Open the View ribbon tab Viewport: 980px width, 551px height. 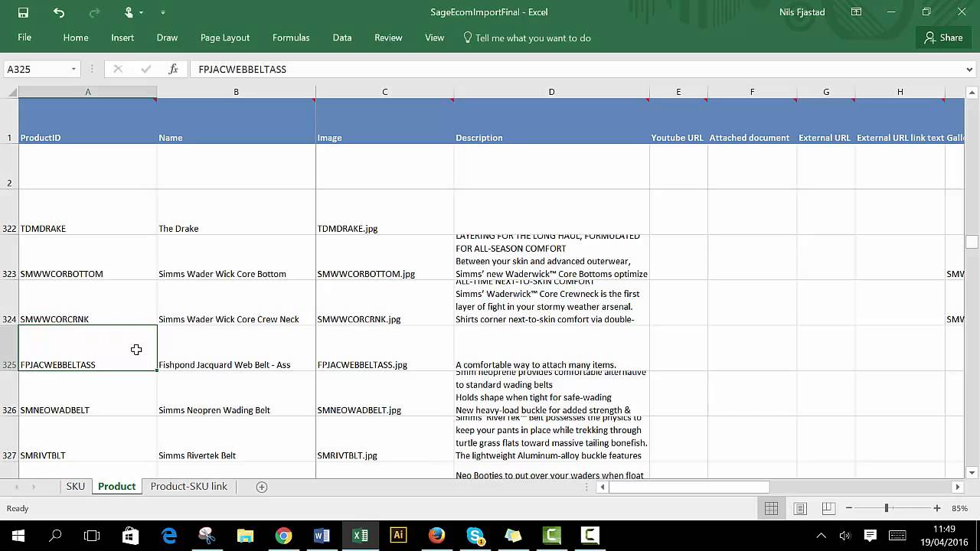click(434, 37)
